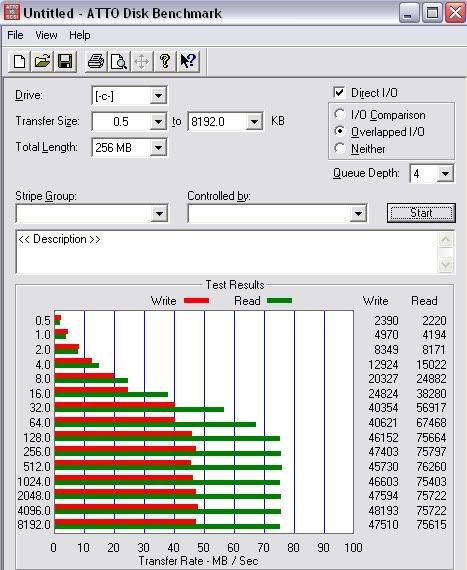Select the I/O Comparison radio button
Screen dimensions: 467x570
[x=339, y=115]
